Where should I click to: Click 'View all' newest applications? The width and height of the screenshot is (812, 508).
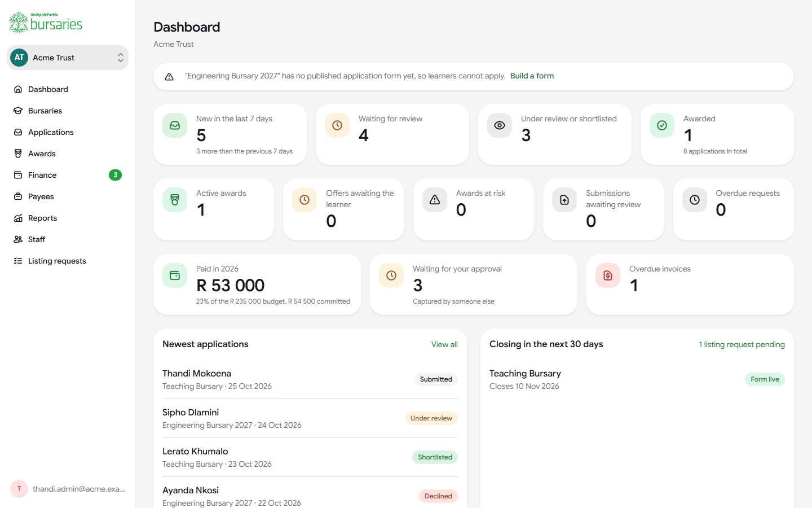tap(444, 344)
